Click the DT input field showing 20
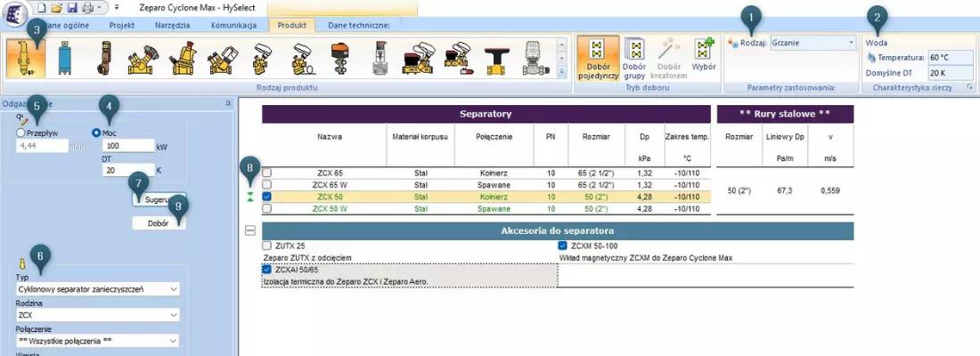This screenshot has height=356, width=980. 128,169
